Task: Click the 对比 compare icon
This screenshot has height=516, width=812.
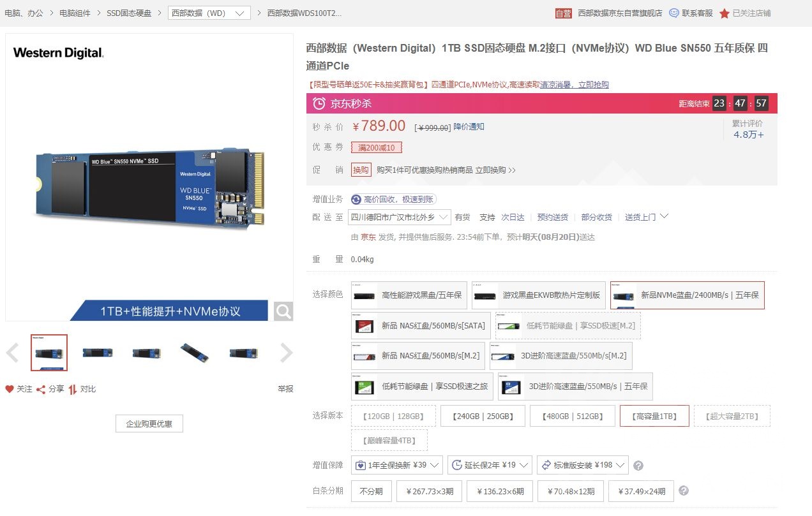Action: (72, 389)
